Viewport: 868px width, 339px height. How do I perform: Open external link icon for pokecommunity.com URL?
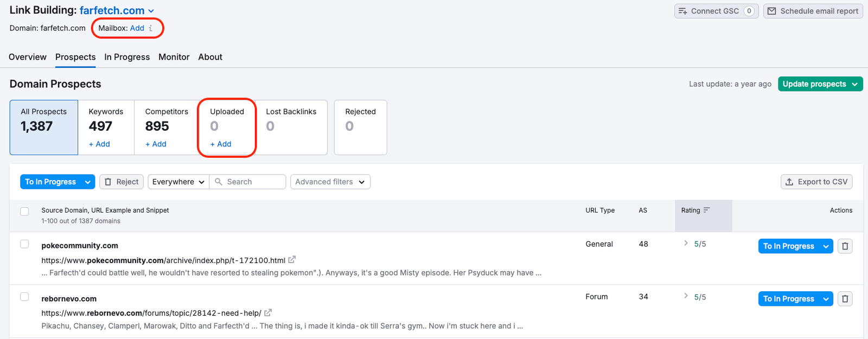292,260
